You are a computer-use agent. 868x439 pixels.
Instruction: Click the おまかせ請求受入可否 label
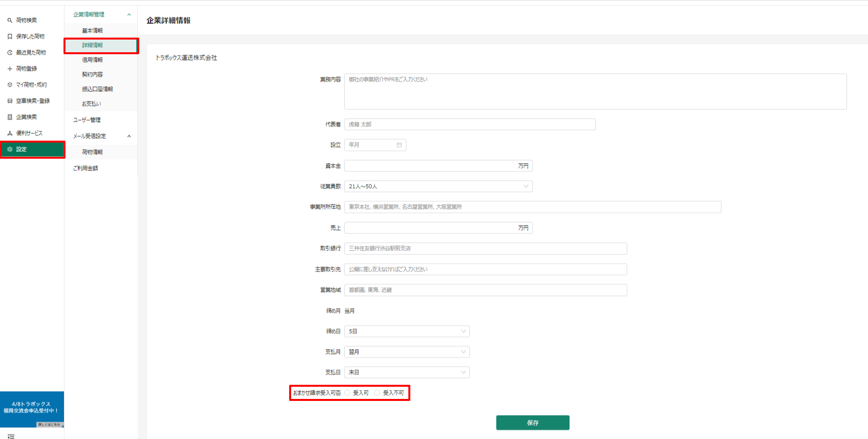(317, 393)
